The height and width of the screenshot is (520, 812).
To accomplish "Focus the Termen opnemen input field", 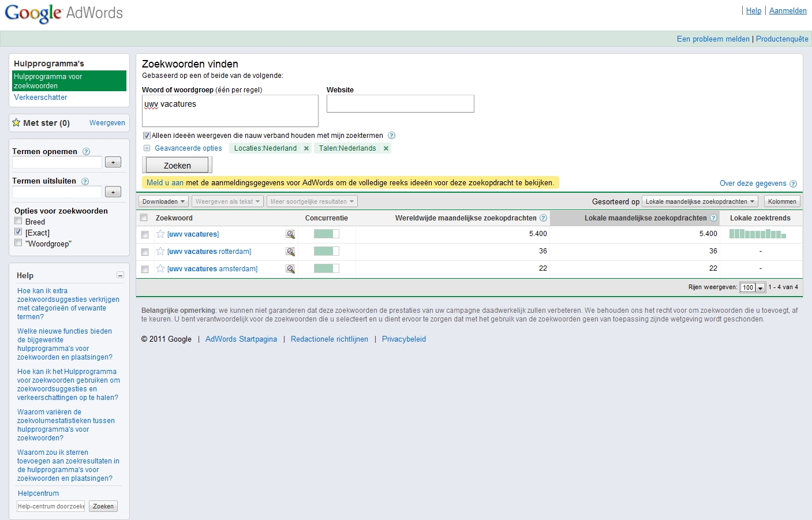I will (57, 162).
